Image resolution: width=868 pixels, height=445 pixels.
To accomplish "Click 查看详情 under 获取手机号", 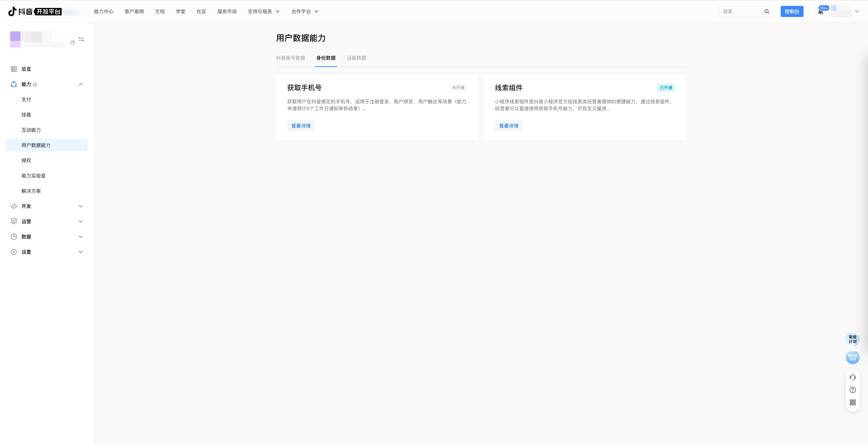I will click(x=301, y=126).
